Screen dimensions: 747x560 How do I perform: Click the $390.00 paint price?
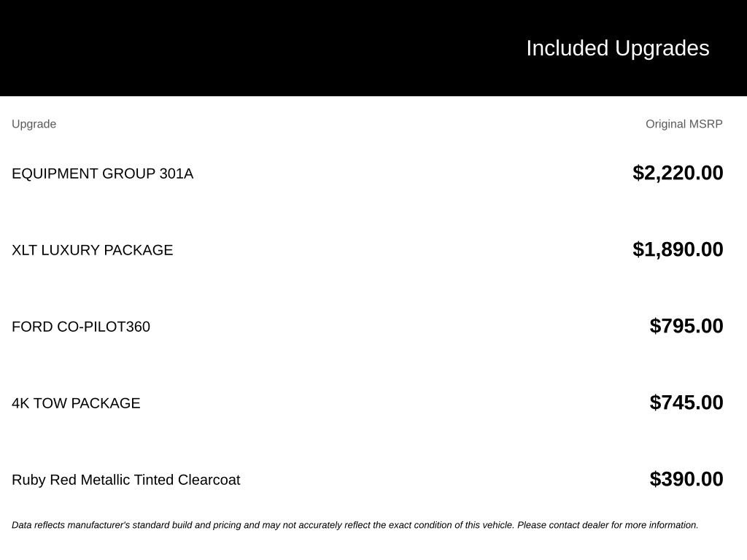tap(686, 479)
